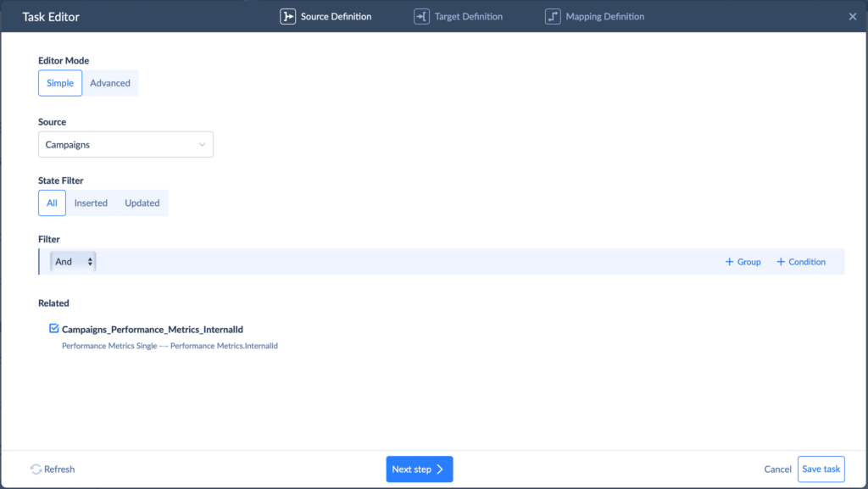Click the Source Definition step icon

click(288, 16)
